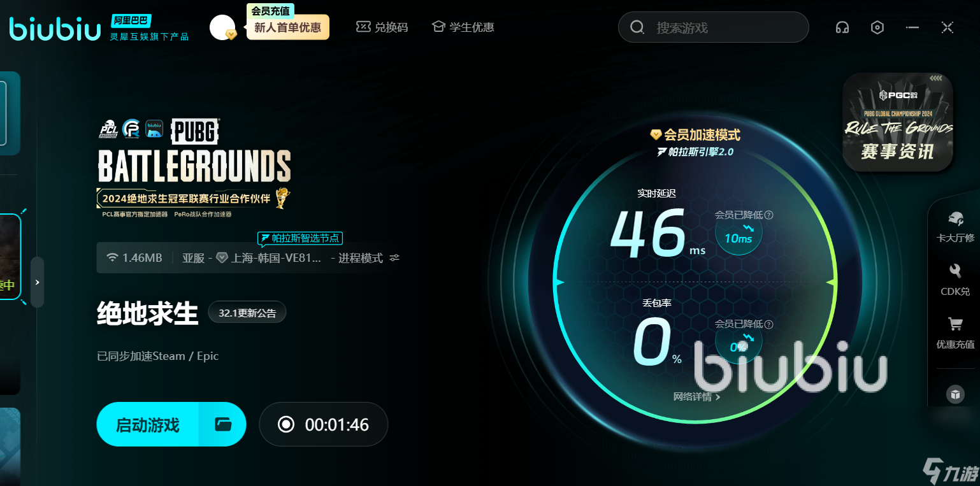
Task: Open the PGC 赛事资讯 banner
Action: pos(897,122)
